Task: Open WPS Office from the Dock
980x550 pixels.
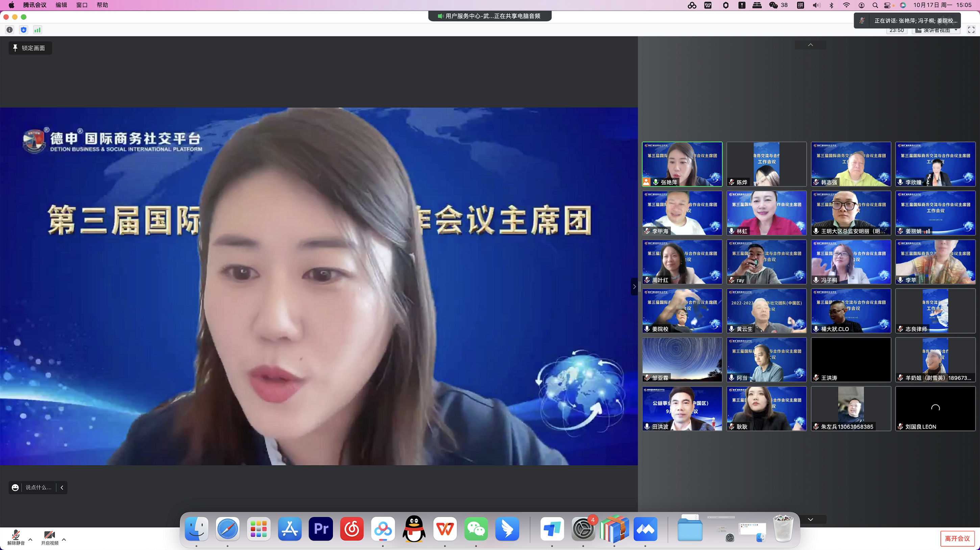Action: point(445,529)
